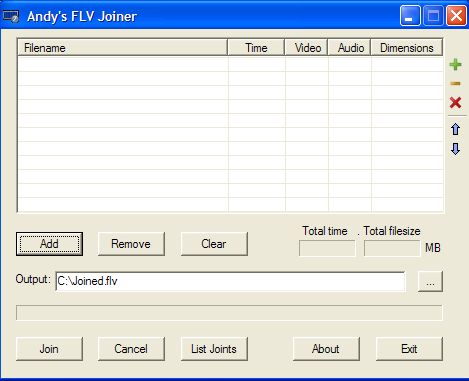Click the Audio column header

349,48
